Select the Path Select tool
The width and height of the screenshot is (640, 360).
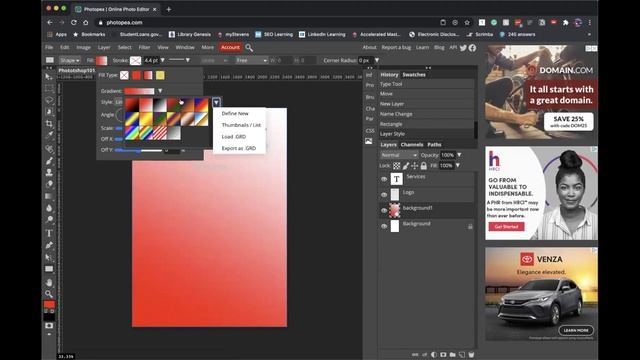[x=49, y=257]
